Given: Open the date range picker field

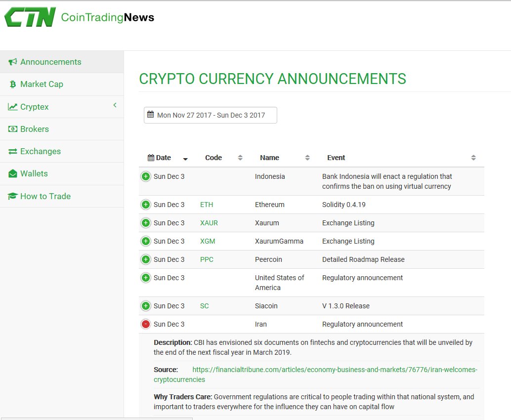Looking at the screenshot, I should click(211, 115).
